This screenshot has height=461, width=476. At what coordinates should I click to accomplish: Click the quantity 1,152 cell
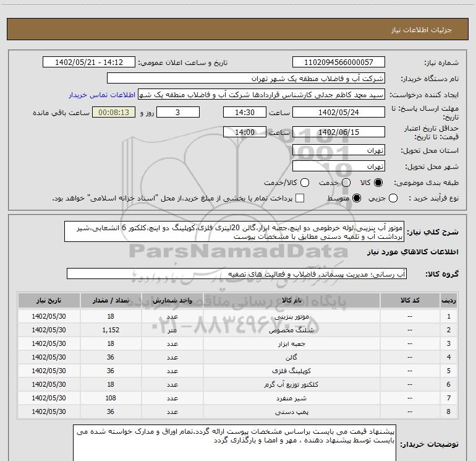tap(111, 330)
